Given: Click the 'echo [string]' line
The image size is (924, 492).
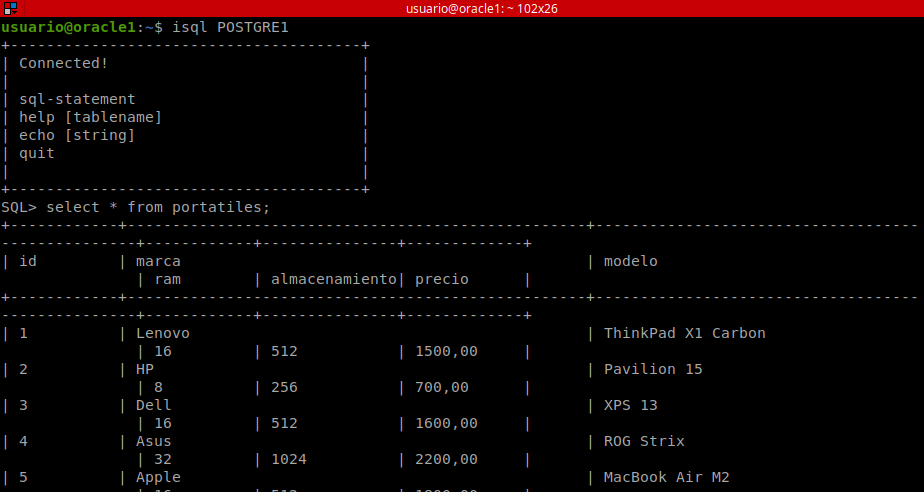Looking at the screenshot, I should 77,136.
